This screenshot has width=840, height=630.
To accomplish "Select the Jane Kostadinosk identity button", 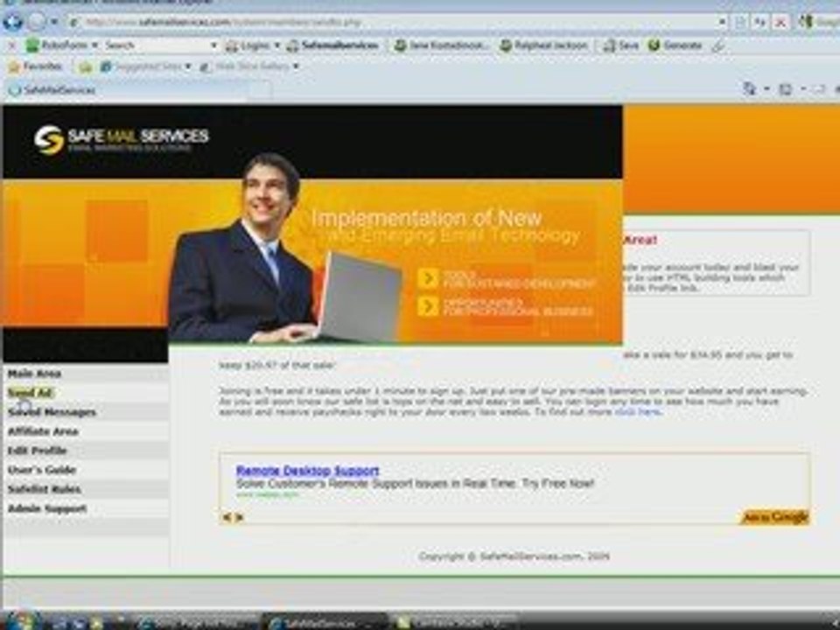I will pyautogui.click(x=441, y=46).
